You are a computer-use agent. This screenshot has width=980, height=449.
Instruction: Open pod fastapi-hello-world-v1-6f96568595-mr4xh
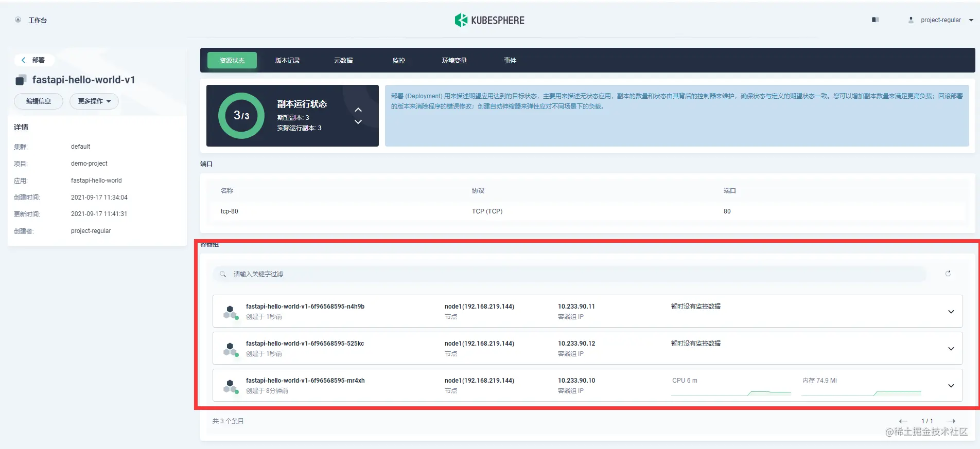[305, 381]
